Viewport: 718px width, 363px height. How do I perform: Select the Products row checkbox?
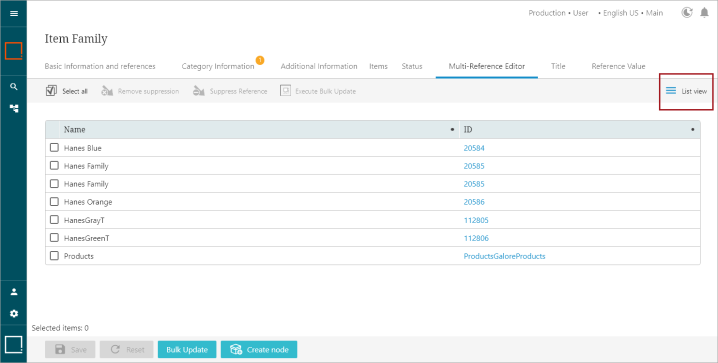coord(54,255)
